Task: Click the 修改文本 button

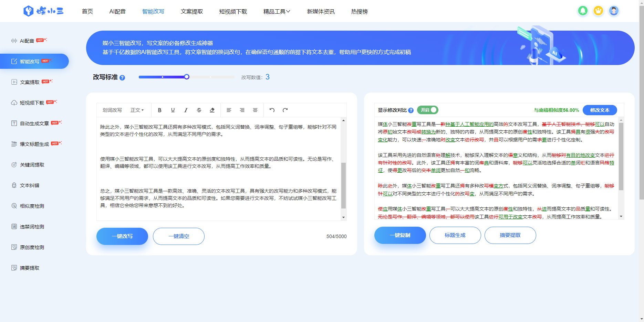Action: pos(600,110)
